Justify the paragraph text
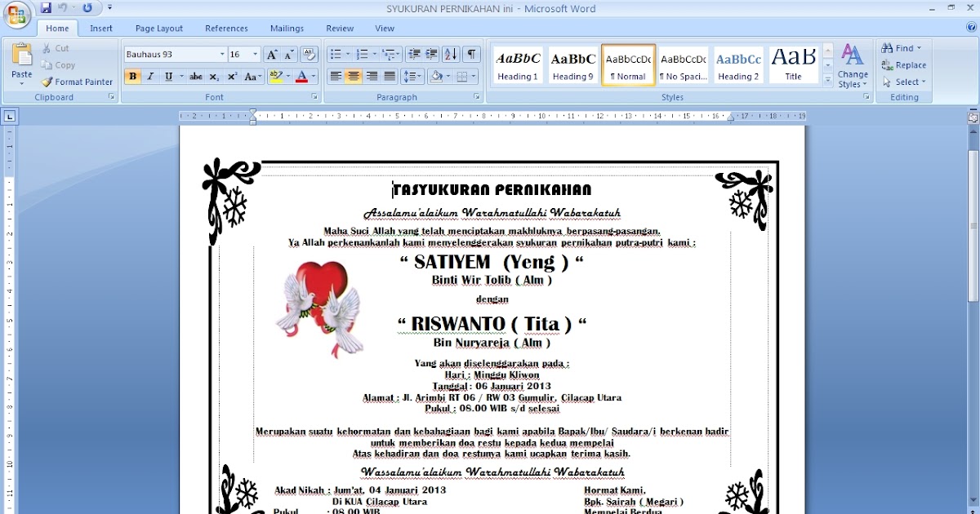Viewport: 980px width, 514px height. pos(390,77)
